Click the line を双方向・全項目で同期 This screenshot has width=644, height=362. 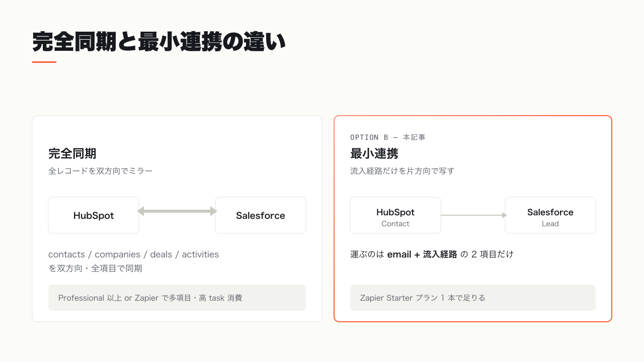coord(95,268)
